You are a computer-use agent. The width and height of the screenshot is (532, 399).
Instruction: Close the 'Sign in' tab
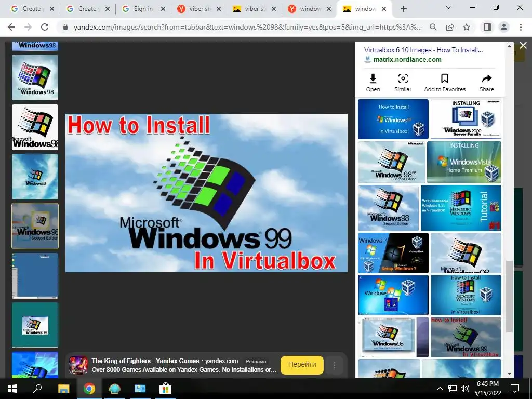tap(163, 9)
